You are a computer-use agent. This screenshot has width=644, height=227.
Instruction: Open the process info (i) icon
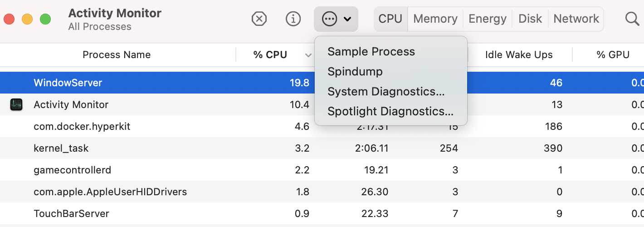pyautogui.click(x=293, y=19)
